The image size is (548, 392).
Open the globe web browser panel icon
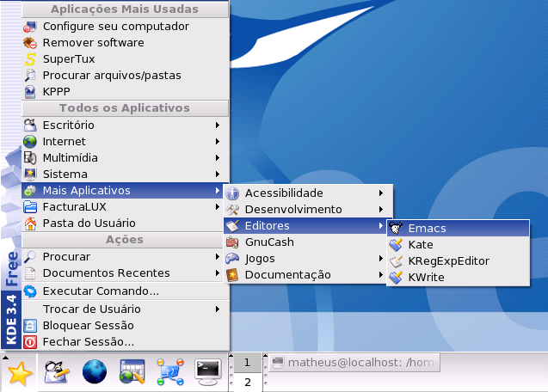click(x=95, y=371)
